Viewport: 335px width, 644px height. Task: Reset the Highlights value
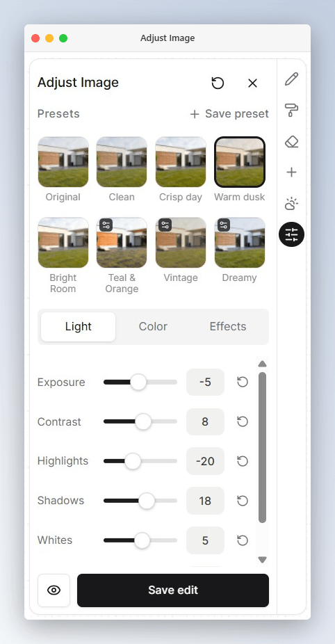(x=243, y=461)
